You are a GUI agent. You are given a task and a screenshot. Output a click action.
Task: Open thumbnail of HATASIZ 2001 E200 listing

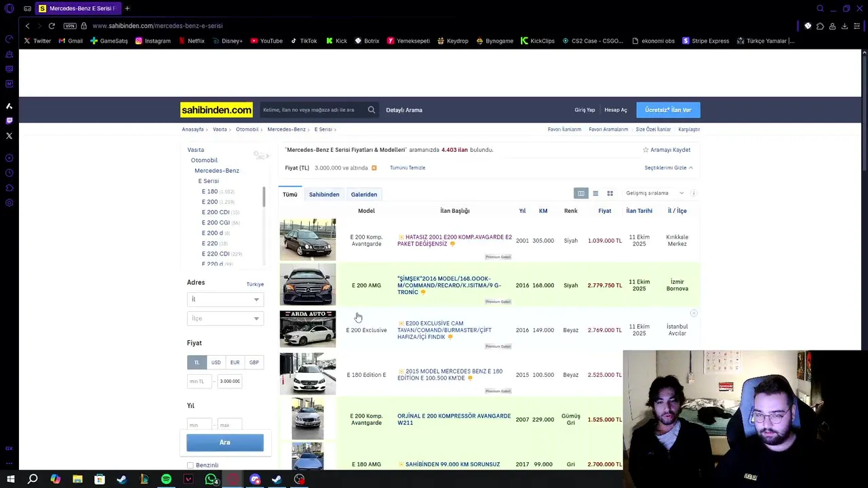pos(308,239)
